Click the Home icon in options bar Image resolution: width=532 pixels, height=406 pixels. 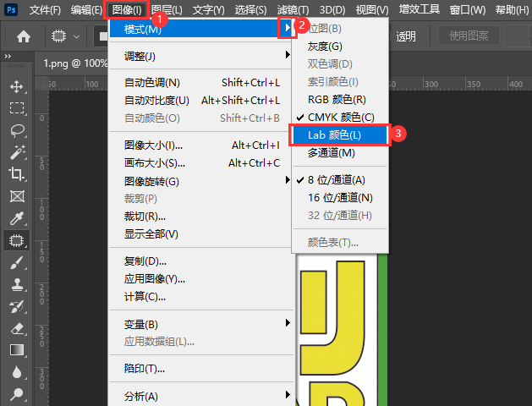coord(24,36)
